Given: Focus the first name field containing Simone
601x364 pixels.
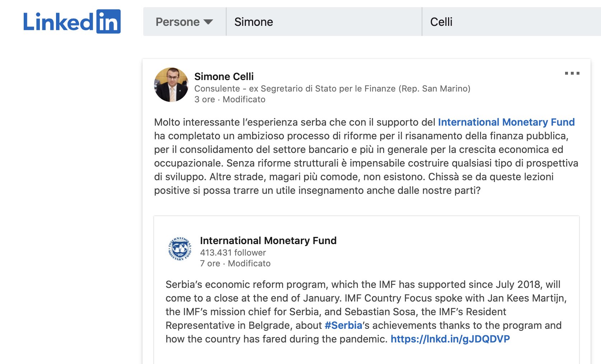Looking at the screenshot, I should (324, 22).
